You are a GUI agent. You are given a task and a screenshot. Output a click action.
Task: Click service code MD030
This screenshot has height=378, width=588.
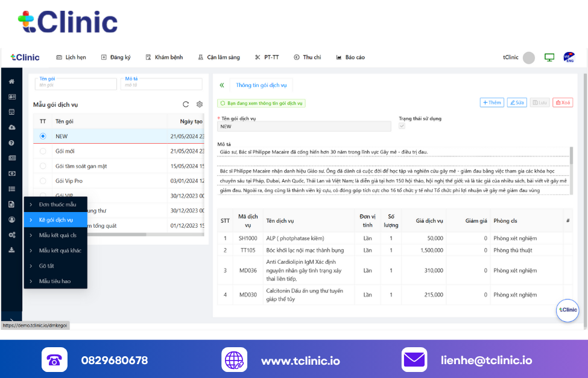point(248,295)
